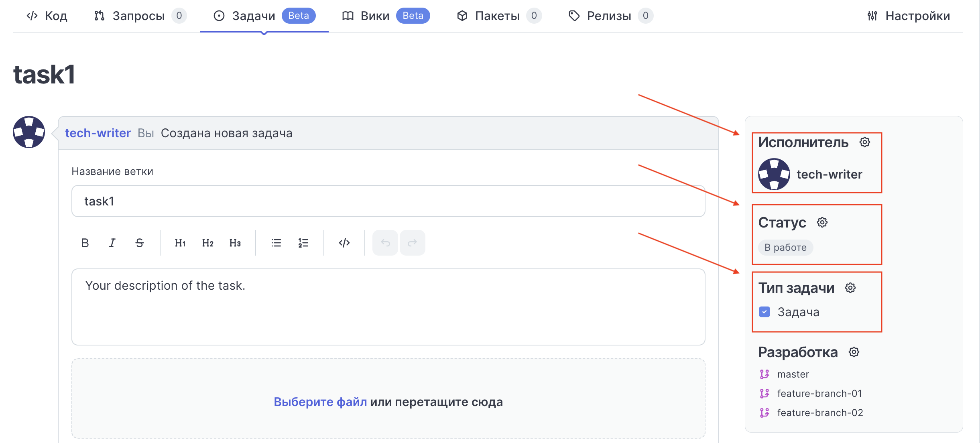The image size is (980, 443).
Task: Click the Разработка section heading
Action: pyautogui.click(x=798, y=352)
